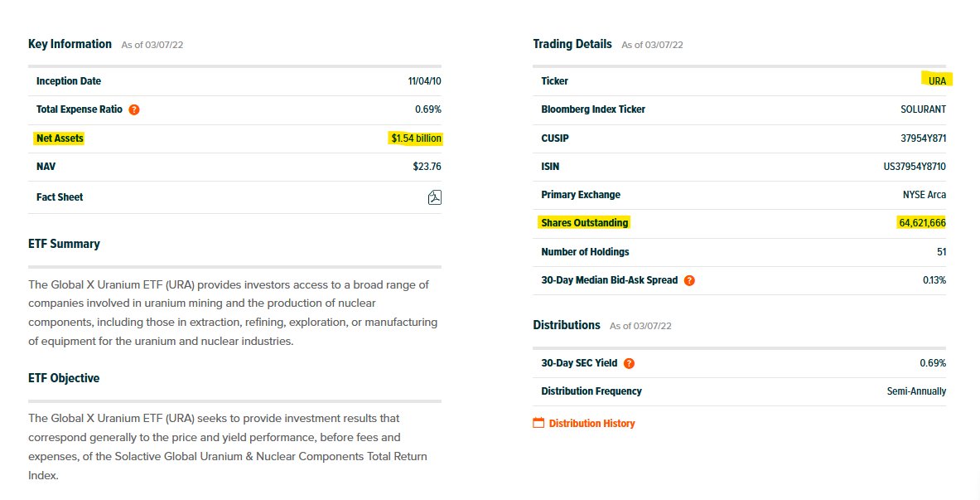Click the Inception Date label
The width and height of the screenshot is (980, 500).
pyautogui.click(x=69, y=80)
